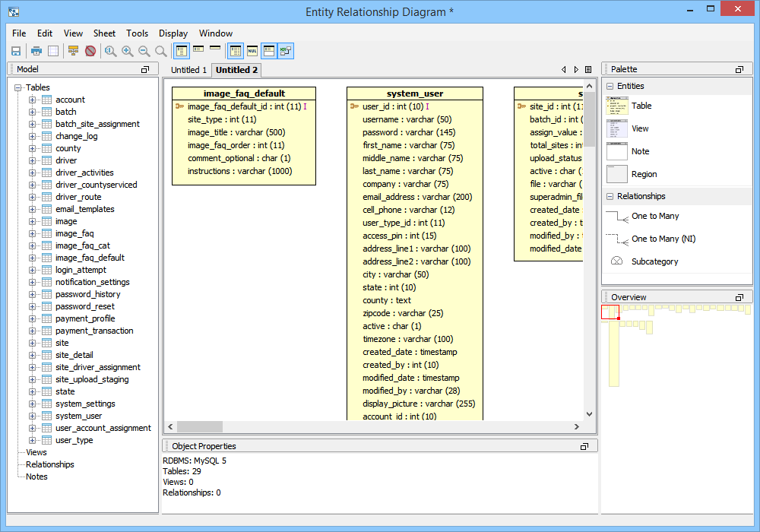Open the Sheet menu
Viewport: 760px width, 532px height.
pyautogui.click(x=104, y=33)
